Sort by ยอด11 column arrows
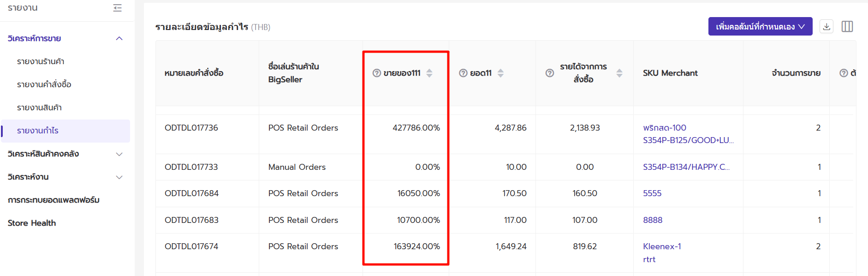 500,73
